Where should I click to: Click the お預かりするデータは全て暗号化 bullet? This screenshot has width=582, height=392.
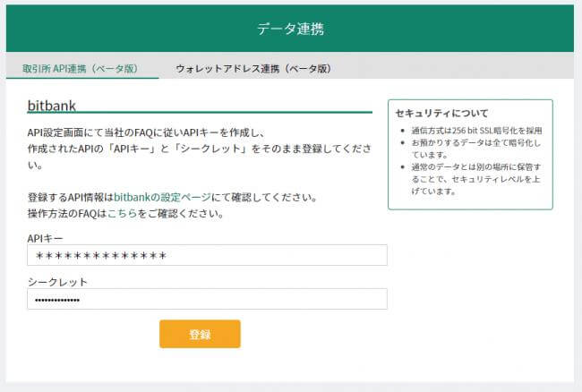click(476, 149)
